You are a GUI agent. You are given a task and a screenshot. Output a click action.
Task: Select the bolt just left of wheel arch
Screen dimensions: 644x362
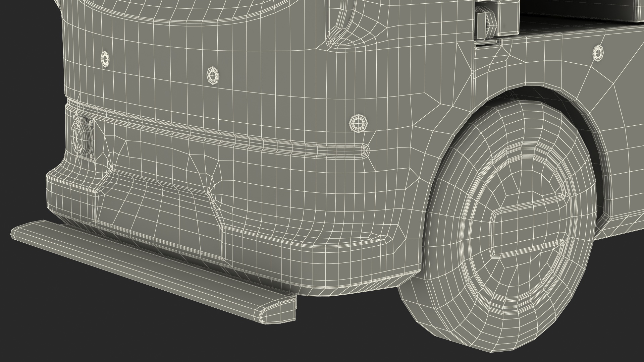click(359, 123)
